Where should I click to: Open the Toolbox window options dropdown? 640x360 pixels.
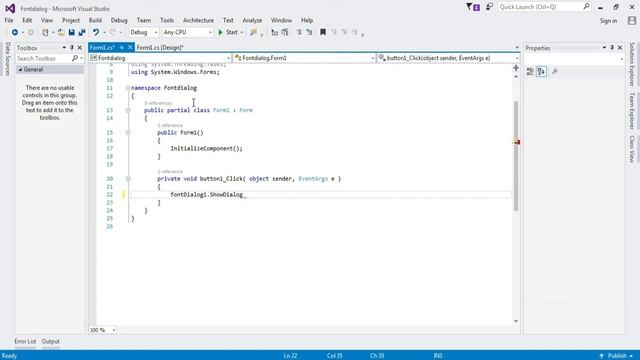click(x=64, y=48)
